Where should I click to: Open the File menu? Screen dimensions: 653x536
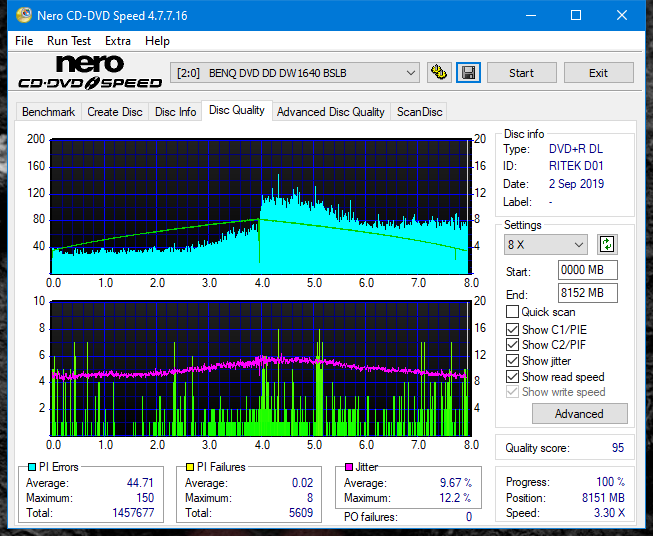[24, 41]
